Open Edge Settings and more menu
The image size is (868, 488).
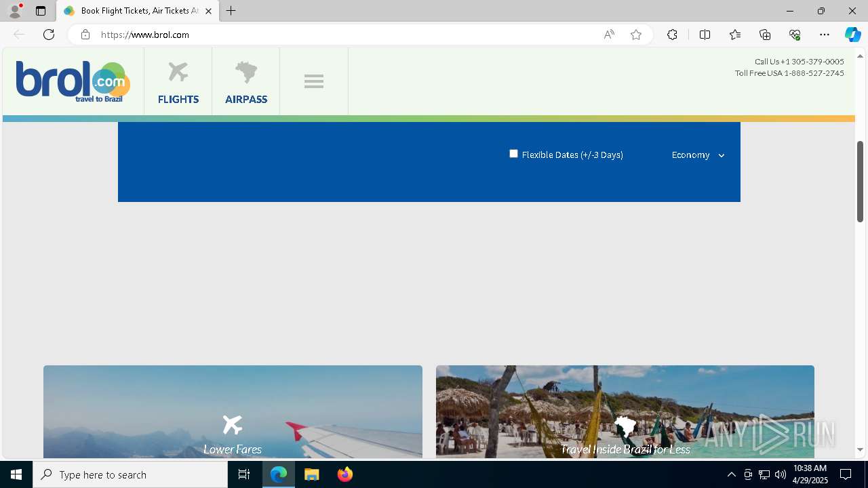pyautogui.click(x=825, y=35)
